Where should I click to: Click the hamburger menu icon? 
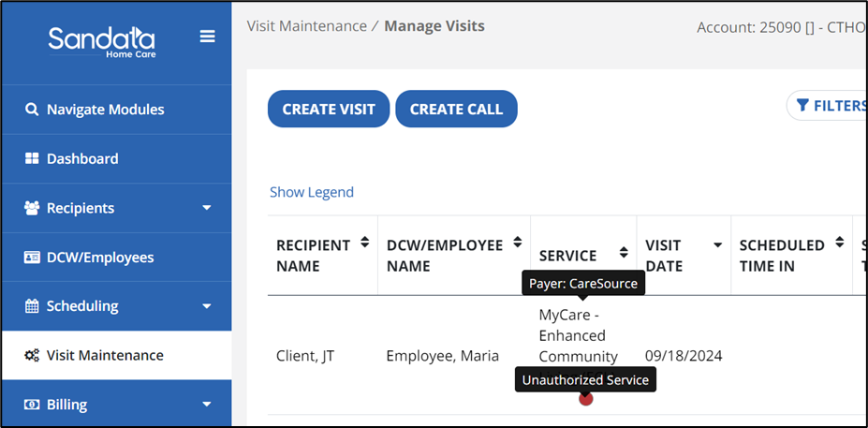tap(207, 37)
